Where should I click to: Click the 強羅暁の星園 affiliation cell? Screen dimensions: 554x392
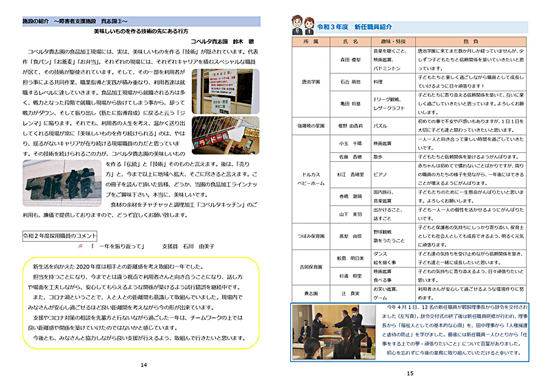(x=311, y=126)
